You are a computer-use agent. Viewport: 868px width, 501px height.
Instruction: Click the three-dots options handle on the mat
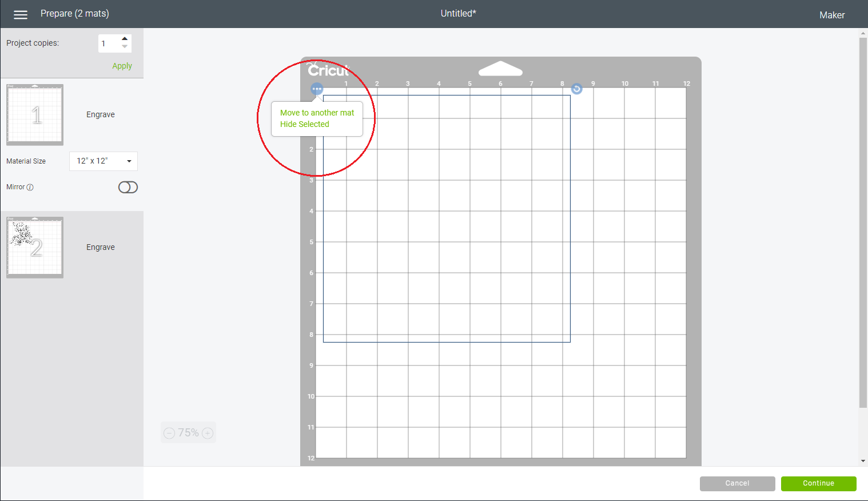point(317,89)
